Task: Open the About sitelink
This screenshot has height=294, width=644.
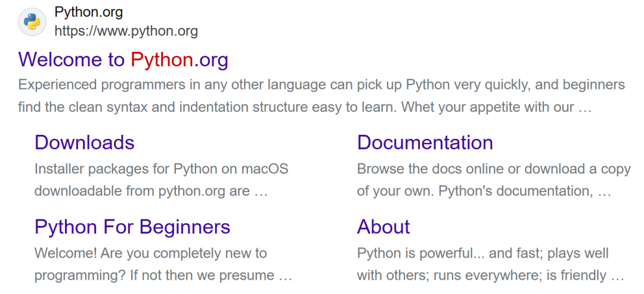Action: pos(383,227)
